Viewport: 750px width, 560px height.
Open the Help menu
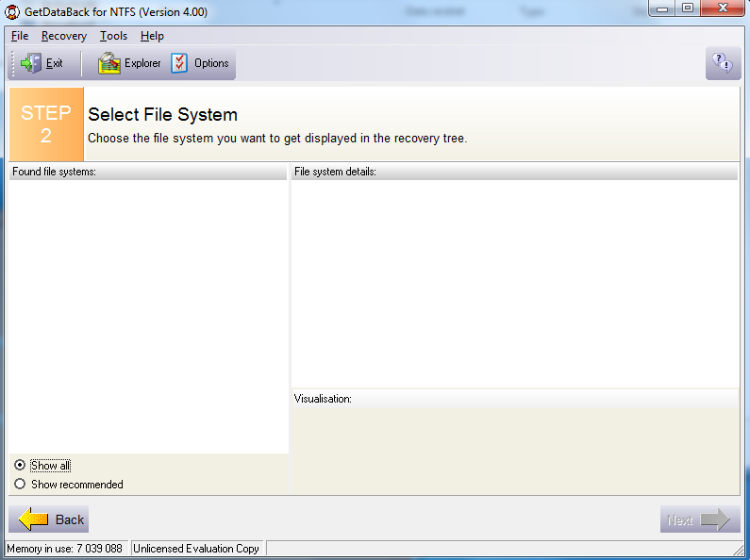click(152, 36)
